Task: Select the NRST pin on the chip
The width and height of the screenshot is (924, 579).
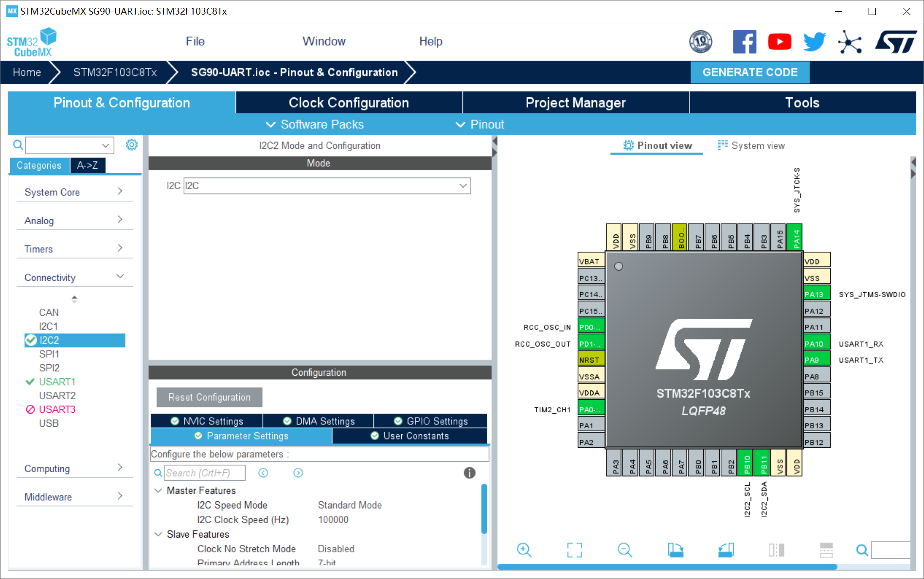Action: (x=591, y=359)
